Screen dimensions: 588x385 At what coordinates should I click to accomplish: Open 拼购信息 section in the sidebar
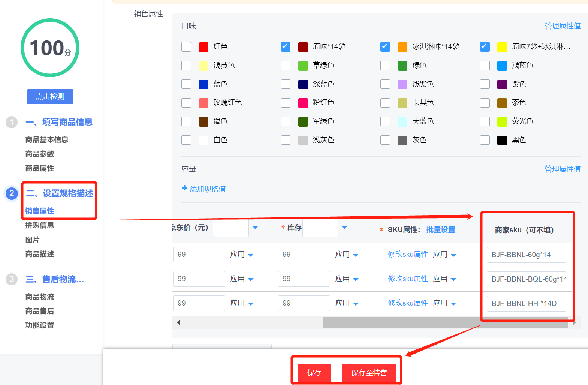click(x=40, y=225)
